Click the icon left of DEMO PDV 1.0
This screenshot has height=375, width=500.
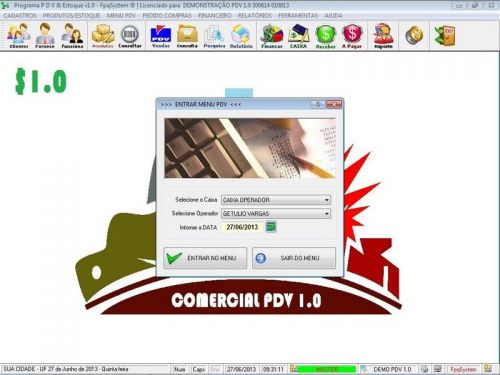(364, 369)
